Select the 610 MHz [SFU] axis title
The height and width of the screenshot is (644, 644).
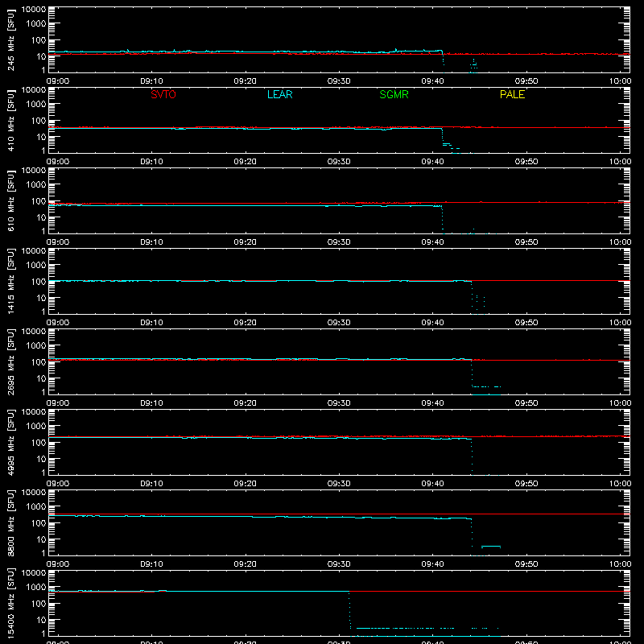pos(11,200)
